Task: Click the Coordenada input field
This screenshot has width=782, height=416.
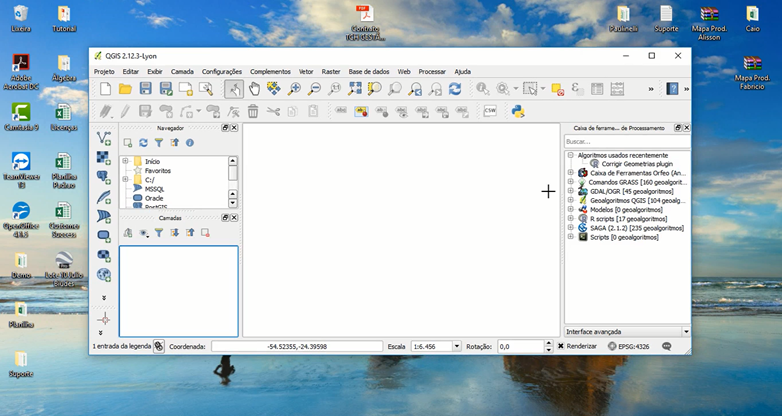Action: pos(297,346)
